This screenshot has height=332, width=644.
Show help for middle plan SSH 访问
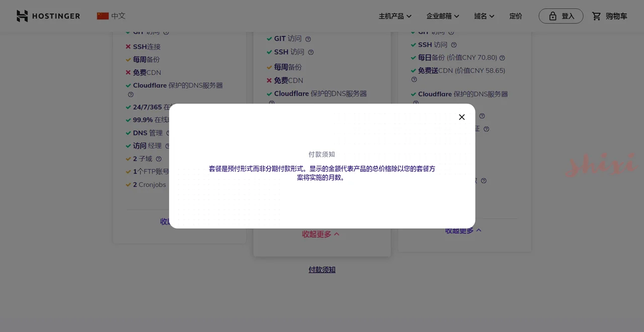[310, 52]
